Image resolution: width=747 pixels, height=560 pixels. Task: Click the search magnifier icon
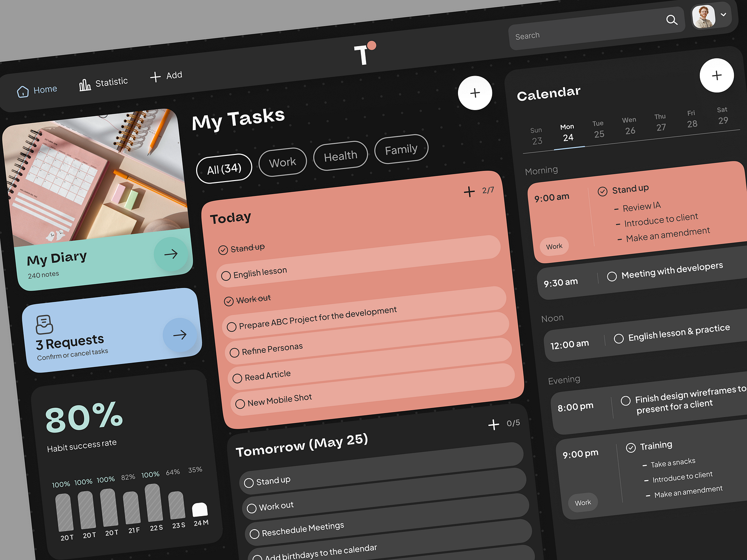pyautogui.click(x=672, y=20)
